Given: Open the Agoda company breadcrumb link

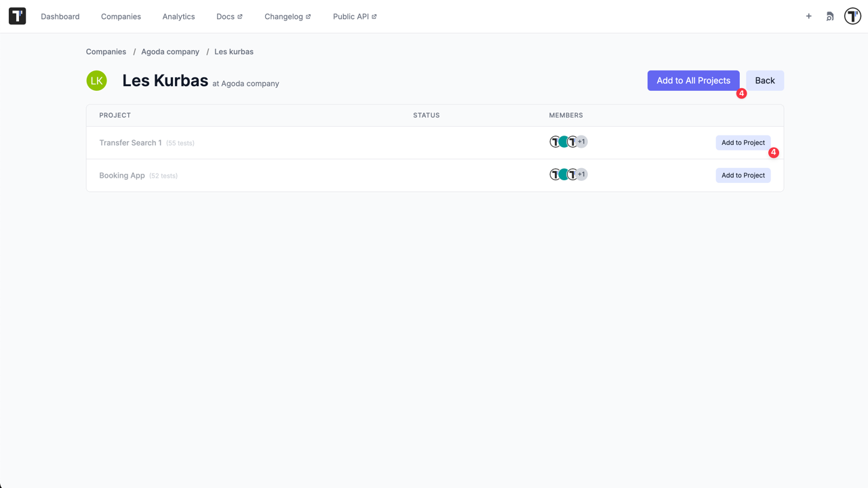Looking at the screenshot, I should pos(170,52).
